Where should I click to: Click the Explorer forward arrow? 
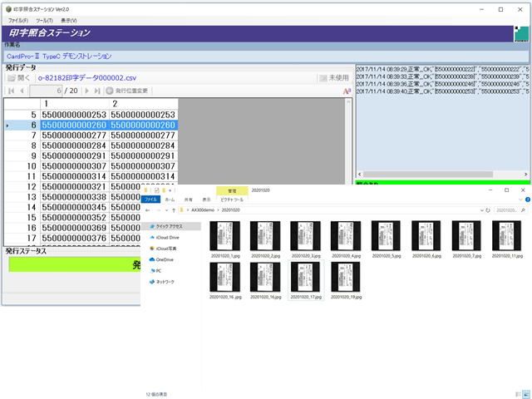[158, 210]
